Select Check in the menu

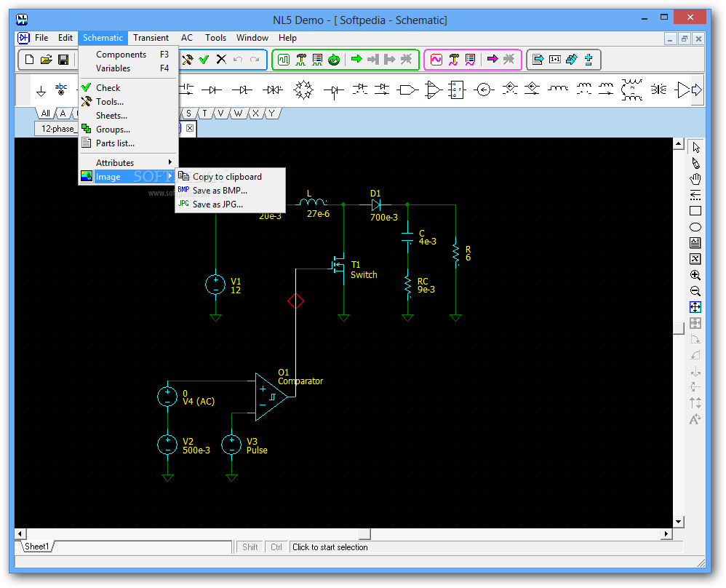128,87
